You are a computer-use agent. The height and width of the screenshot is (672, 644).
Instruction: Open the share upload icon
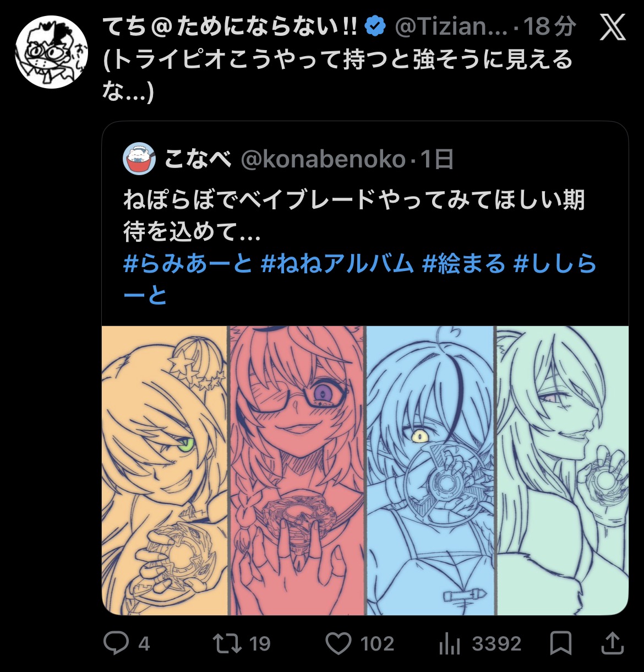[x=613, y=643]
